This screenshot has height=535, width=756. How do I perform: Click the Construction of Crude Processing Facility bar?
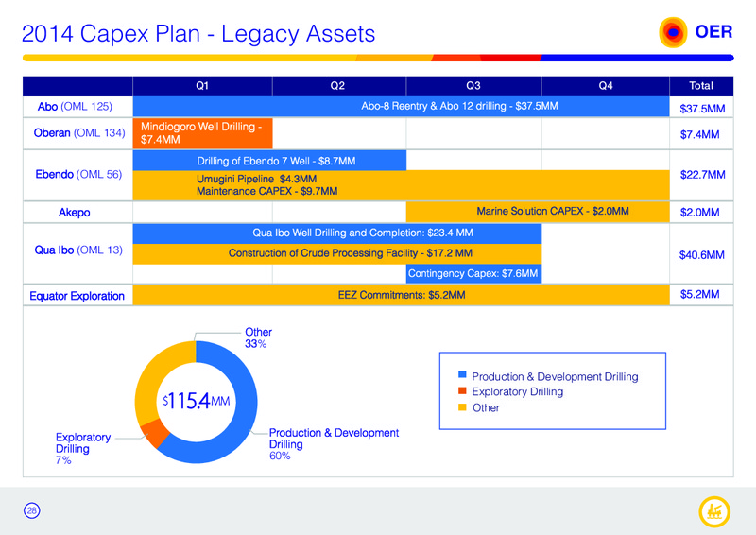coord(337,253)
